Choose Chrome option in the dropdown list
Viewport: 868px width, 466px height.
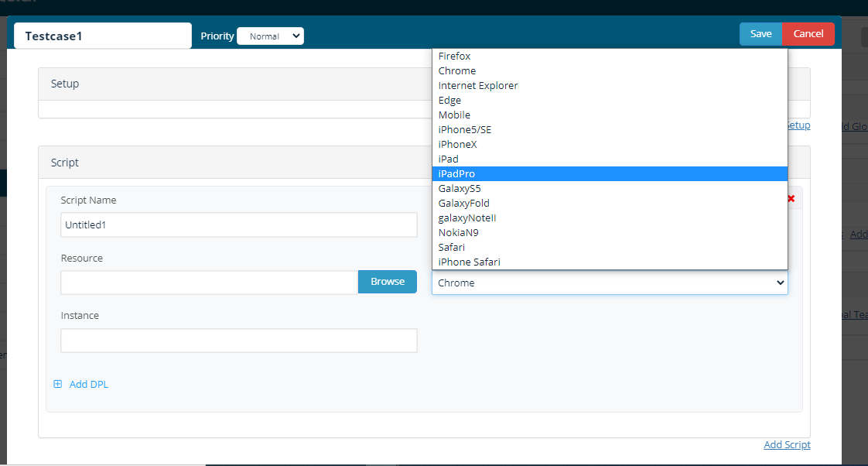click(610, 71)
